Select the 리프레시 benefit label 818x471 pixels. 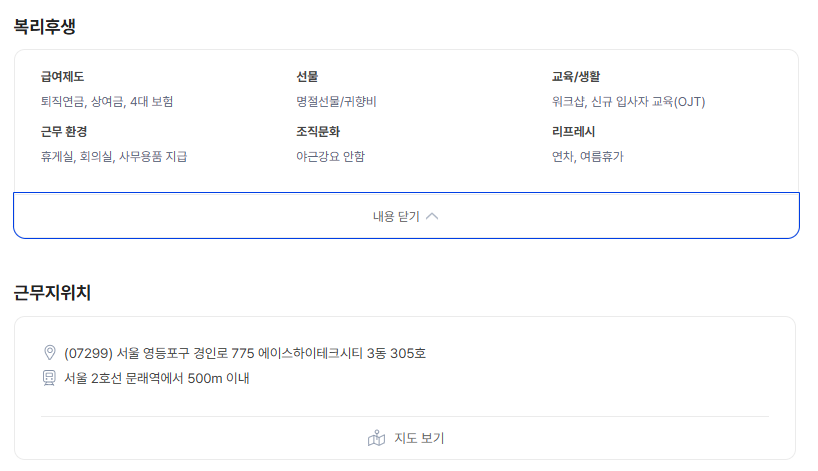click(x=573, y=131)
